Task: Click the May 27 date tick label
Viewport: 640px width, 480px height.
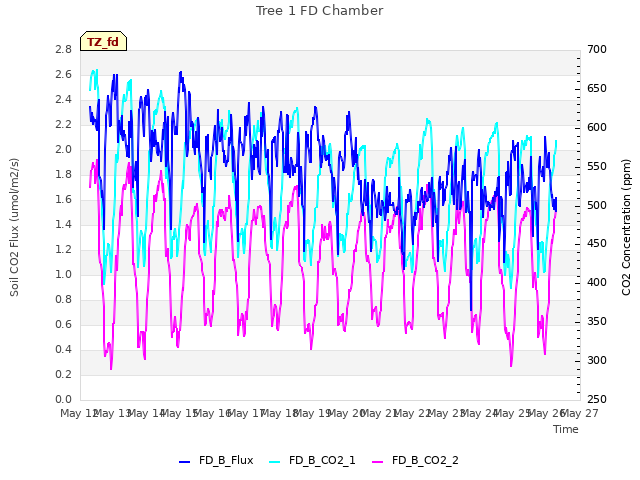Action: coord(580,413)
